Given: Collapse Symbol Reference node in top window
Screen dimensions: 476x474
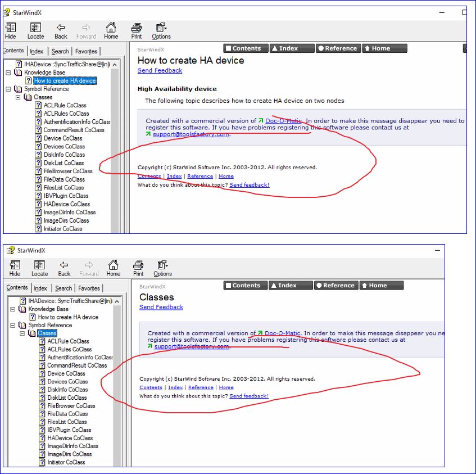Looking at the screenshot, I should (x=8, y=89).
